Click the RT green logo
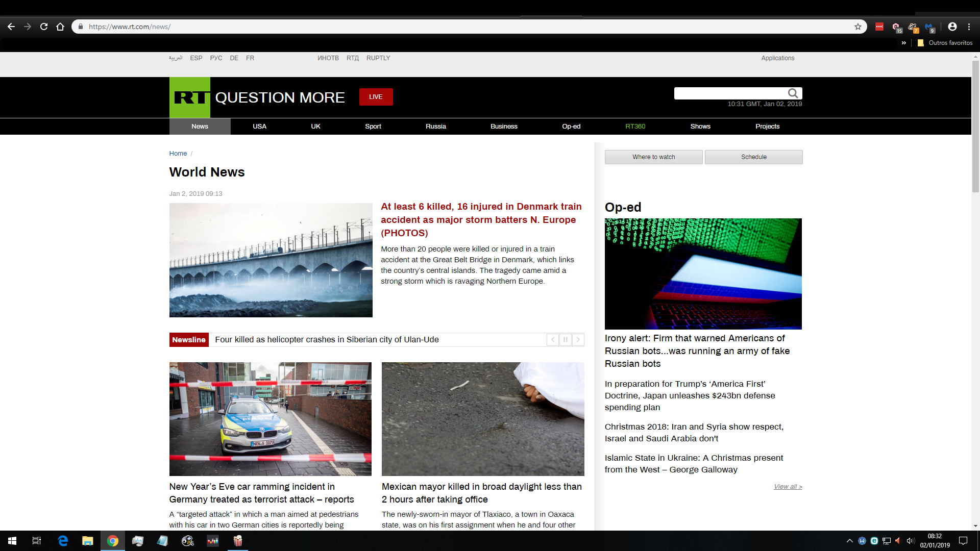Viewport: 980px width, 551px height. click(189, 97)
